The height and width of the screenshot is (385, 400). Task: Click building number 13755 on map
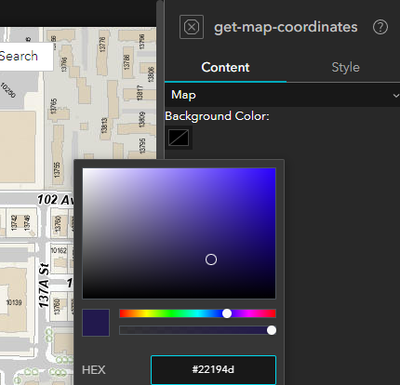pos(57,170)
